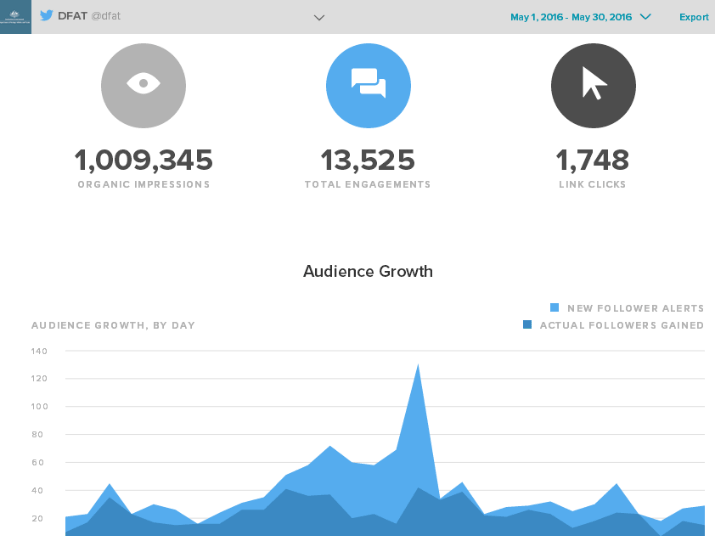Click the eye impressions icon
715x536 pixels.
coord(144,85)
